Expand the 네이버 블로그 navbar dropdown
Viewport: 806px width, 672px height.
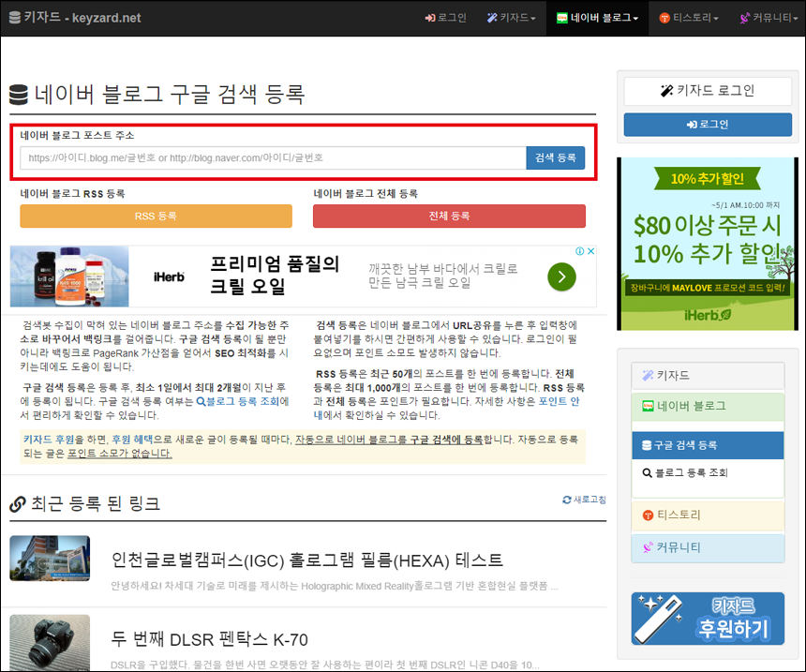tap(597, 18)
